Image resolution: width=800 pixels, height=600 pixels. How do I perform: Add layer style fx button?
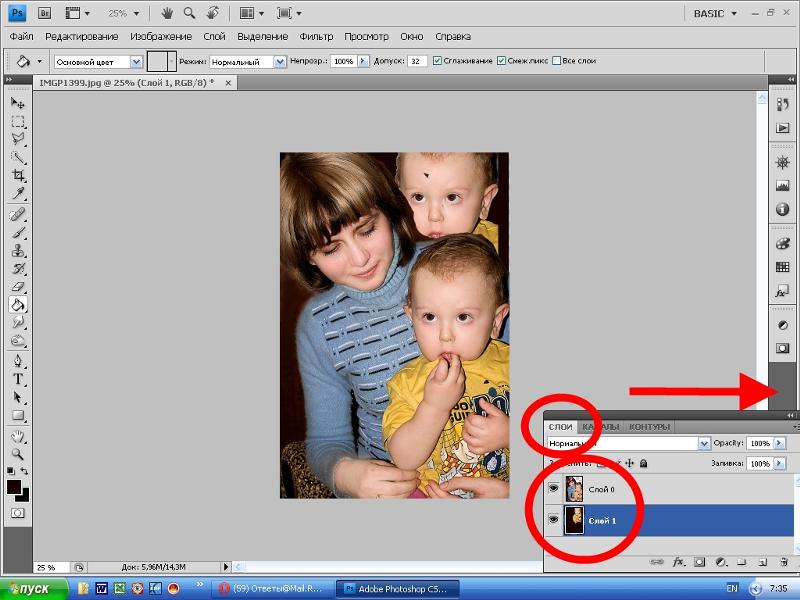tap(678, 562)
